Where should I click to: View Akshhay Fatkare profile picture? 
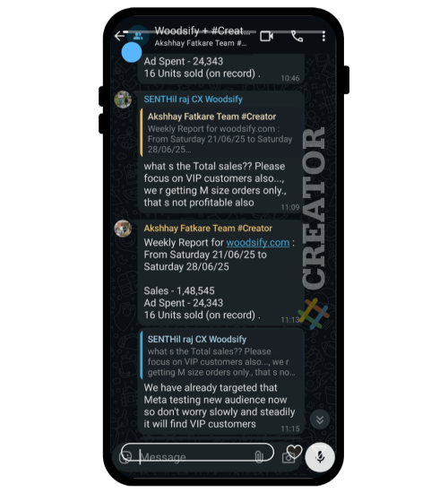tap(123, 229)
